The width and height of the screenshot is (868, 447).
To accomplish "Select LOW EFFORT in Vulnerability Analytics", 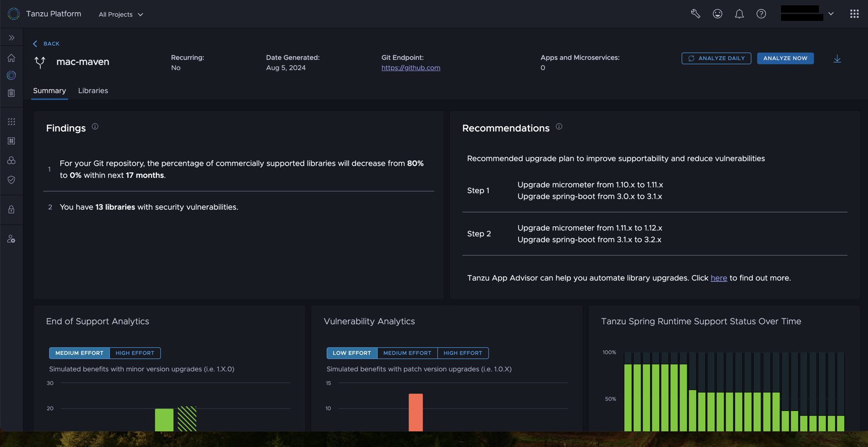I will tap(352, 353).
